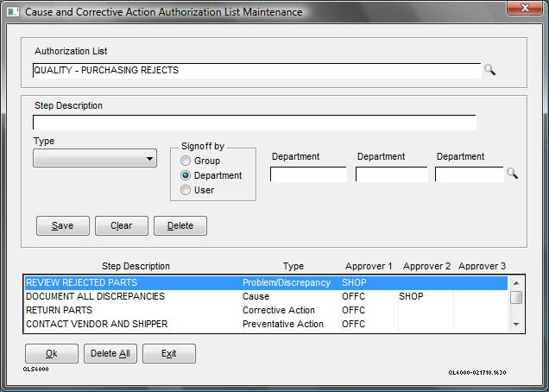The height and width of the screenshot is (392, 549).
Task: Click the Delete All button
Action: coord(110,353)
